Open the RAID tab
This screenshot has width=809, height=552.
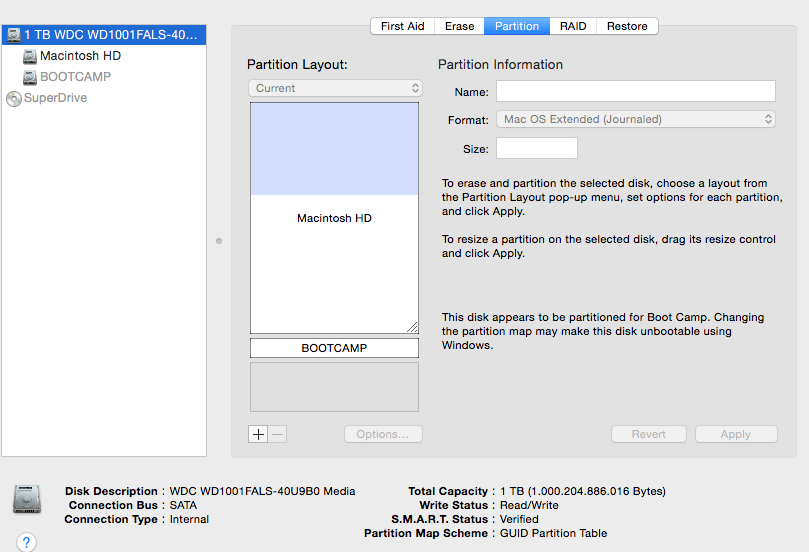573,26
